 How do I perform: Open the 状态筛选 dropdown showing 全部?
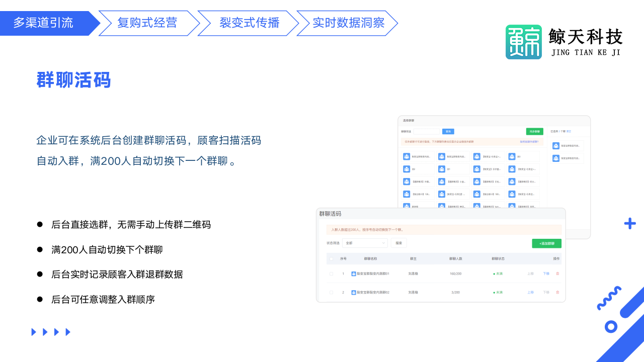[365, 243]
